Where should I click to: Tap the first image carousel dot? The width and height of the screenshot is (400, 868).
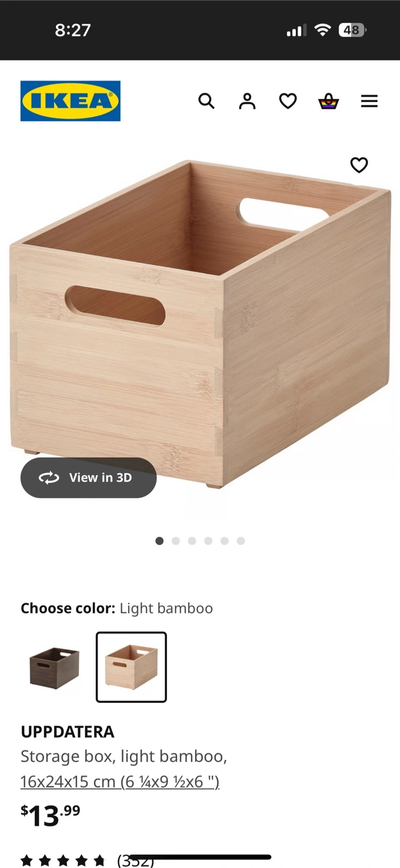[x=160, y=541]
